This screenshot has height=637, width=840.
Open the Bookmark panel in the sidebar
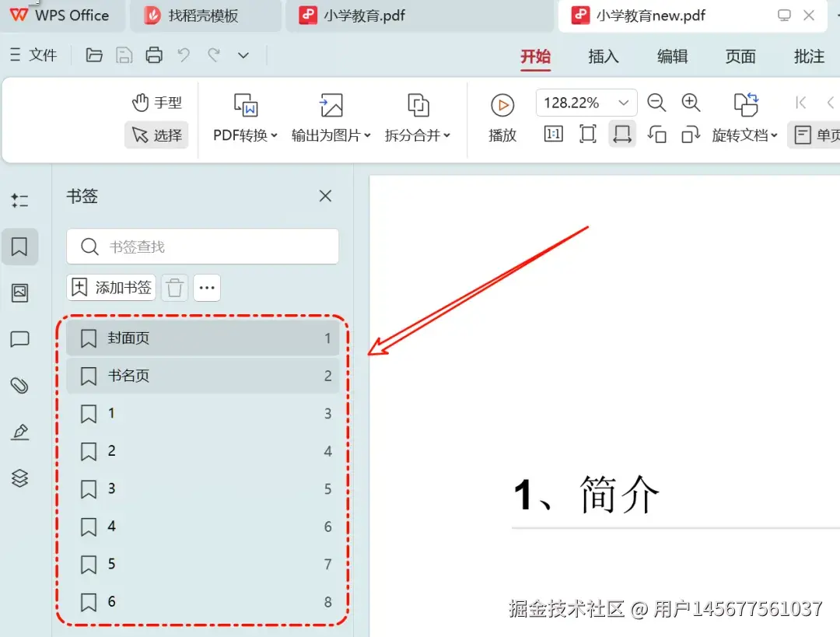(x=20, y=247)
